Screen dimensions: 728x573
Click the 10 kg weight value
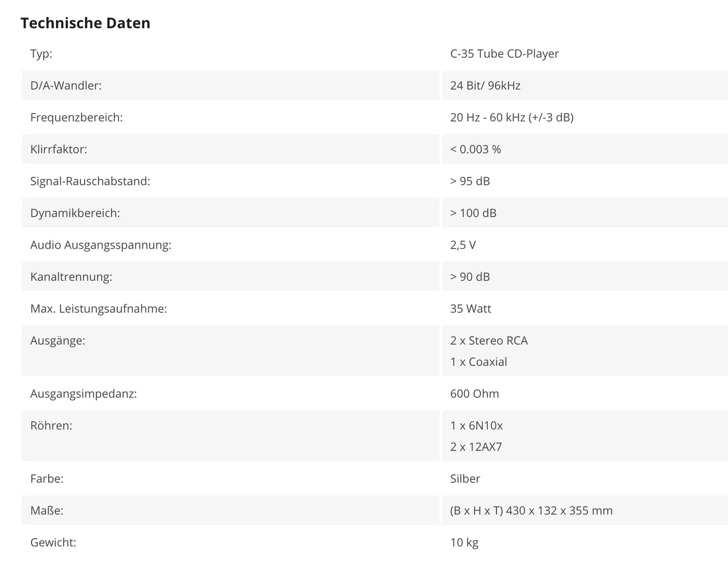coord(465,543)
